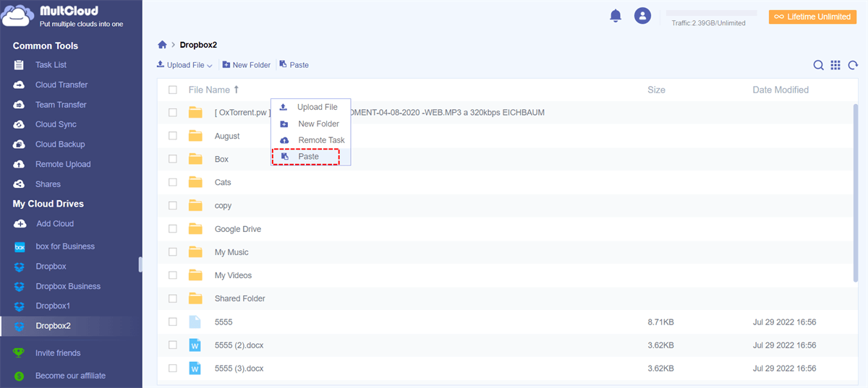868x388 pixels.
Task: Click the copy folder name
Action: (223, 206)
